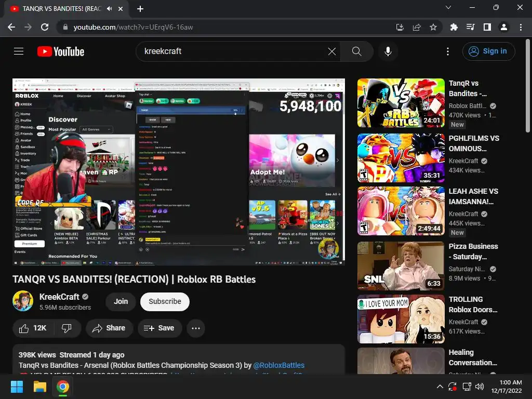
Task: Go forward in browser history
Action: [x=28, y=27]
